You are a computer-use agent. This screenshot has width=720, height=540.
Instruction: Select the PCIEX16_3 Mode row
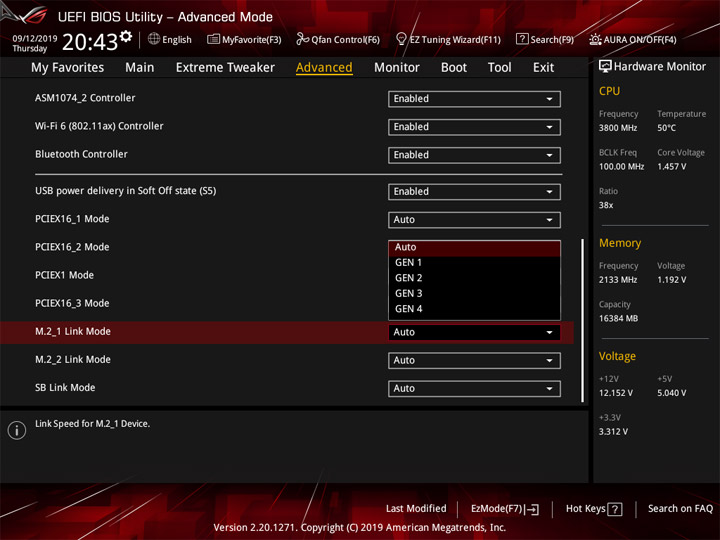pyautogui.click(x=72, y=303)
